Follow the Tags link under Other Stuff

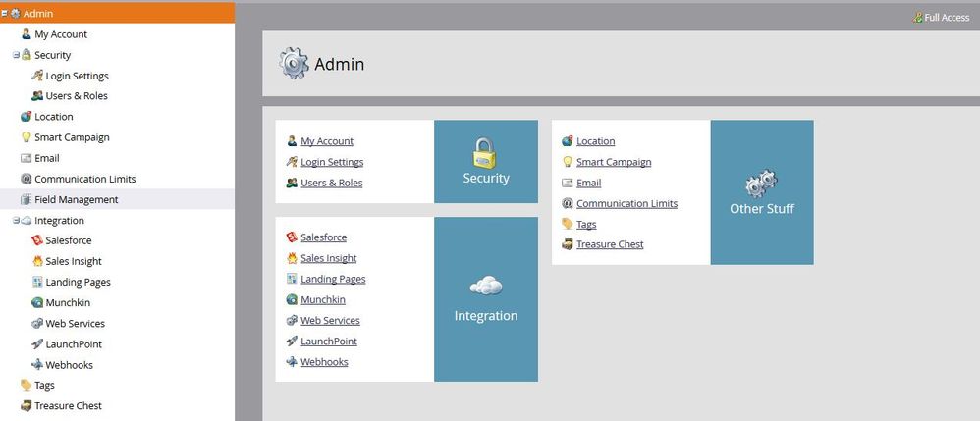point(586,224)
